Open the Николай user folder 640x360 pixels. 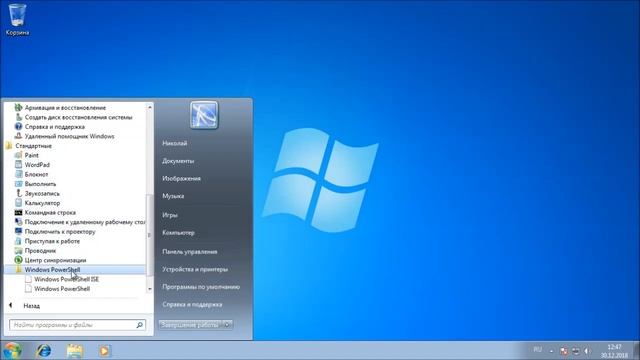click(x=175, y=143)
